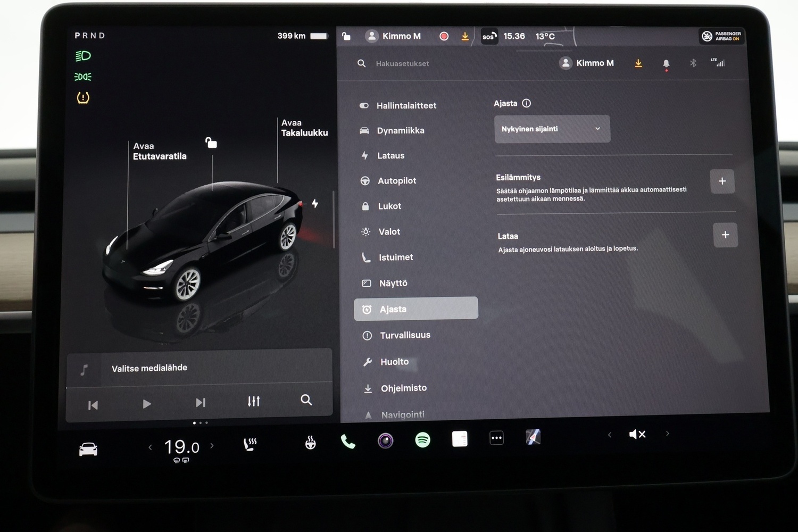
Task: Tap the car controls icon
Action: pos(88,450)
